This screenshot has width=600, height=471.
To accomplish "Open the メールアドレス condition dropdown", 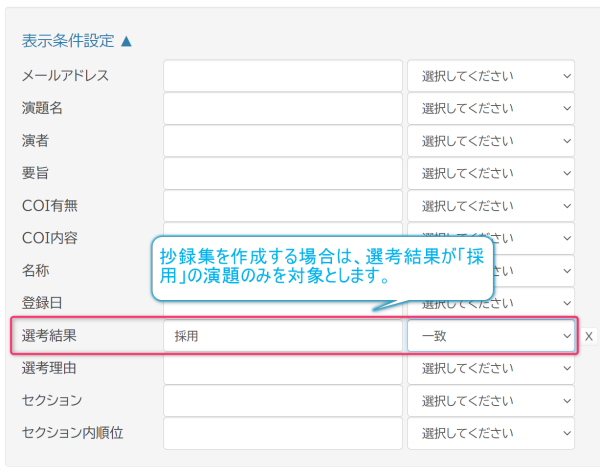I will 491,76.
